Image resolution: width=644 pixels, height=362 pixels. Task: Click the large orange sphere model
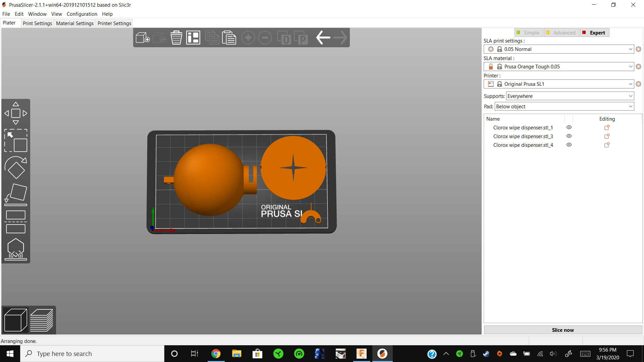coord(209,180)
